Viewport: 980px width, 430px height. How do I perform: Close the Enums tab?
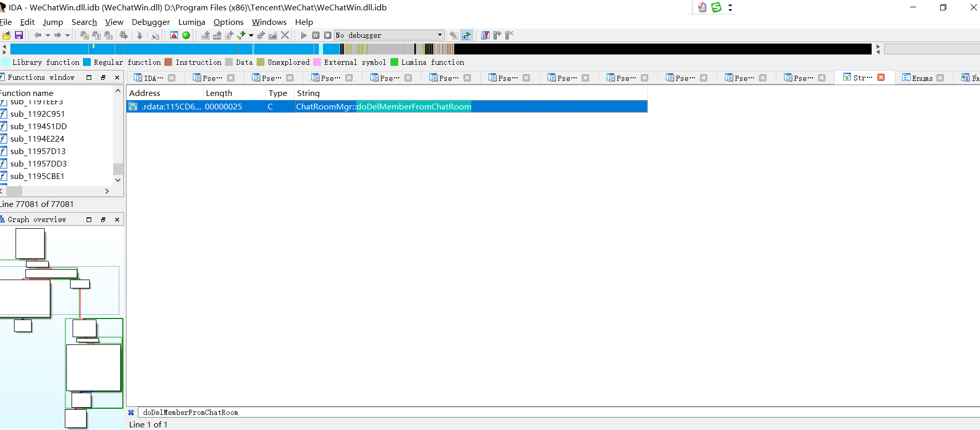click(940, 78)
